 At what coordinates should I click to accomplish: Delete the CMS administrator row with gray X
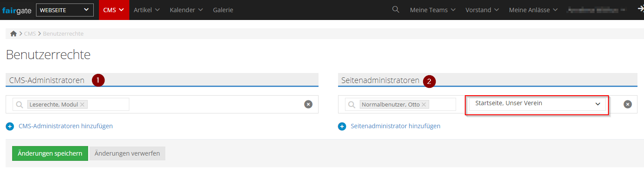[x=308, y=104]
